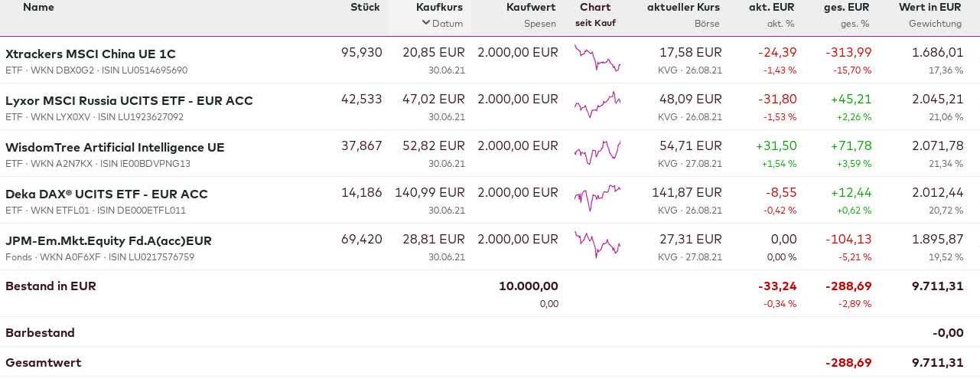This screenshot has width=980, height=379.
Task: Sort by Wert in EUR header
Action: (x=930, y=7)
